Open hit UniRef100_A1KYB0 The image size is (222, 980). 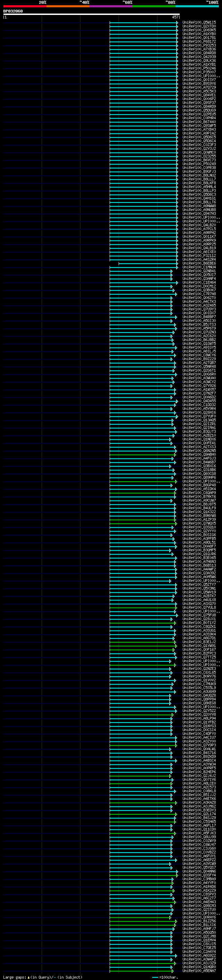point(199,34)
